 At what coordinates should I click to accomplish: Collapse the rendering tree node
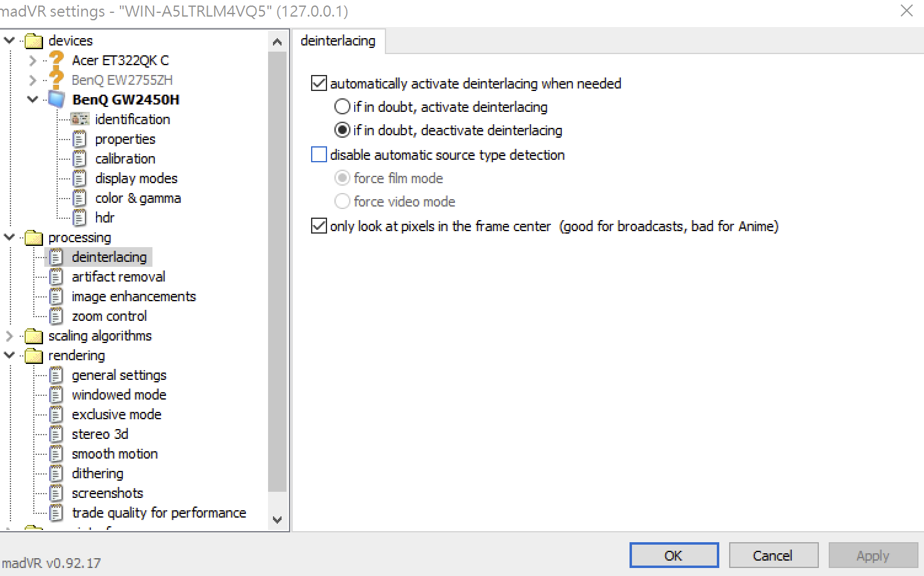pyautogui.click(x=10, y=355)
